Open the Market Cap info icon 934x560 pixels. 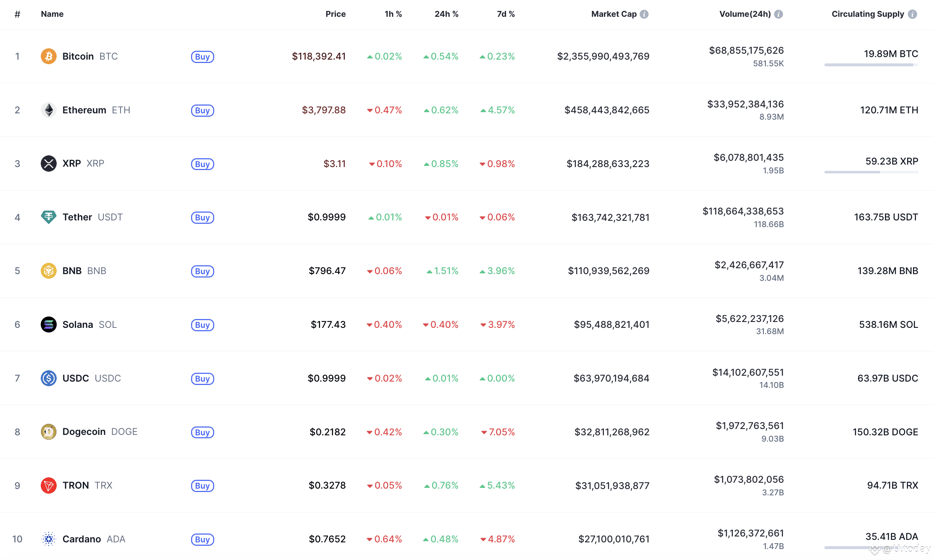point(644,14)
